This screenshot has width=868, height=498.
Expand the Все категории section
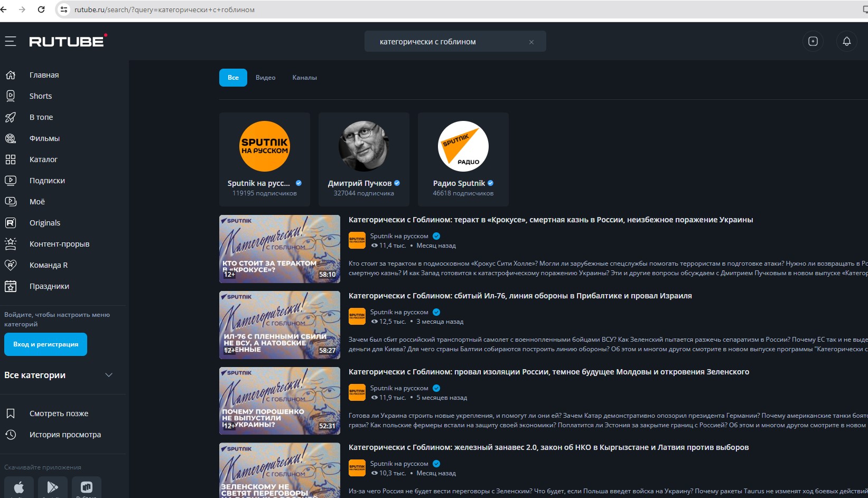coord(58,375)
